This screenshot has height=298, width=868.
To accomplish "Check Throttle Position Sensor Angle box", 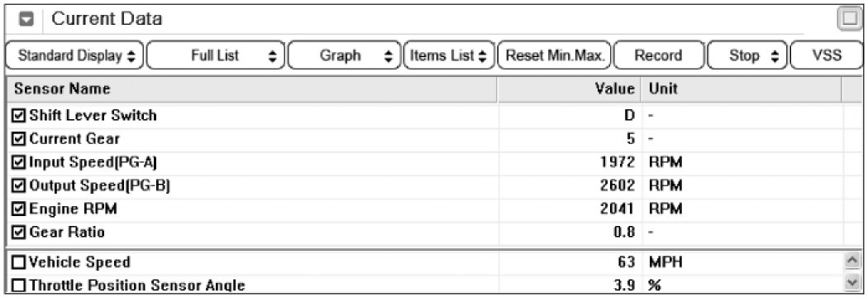I will click(18, 286).
